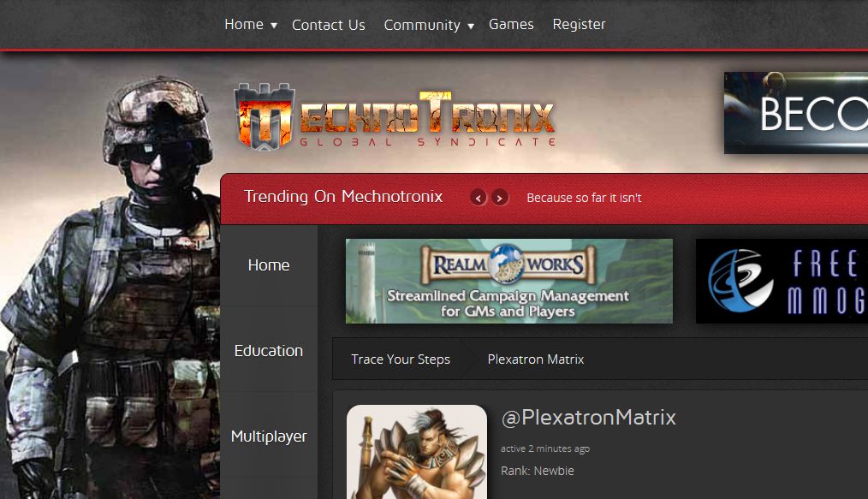Open the Home top navigation menu
This screenshot has width=868, height=499.
[x=244, y=24]
